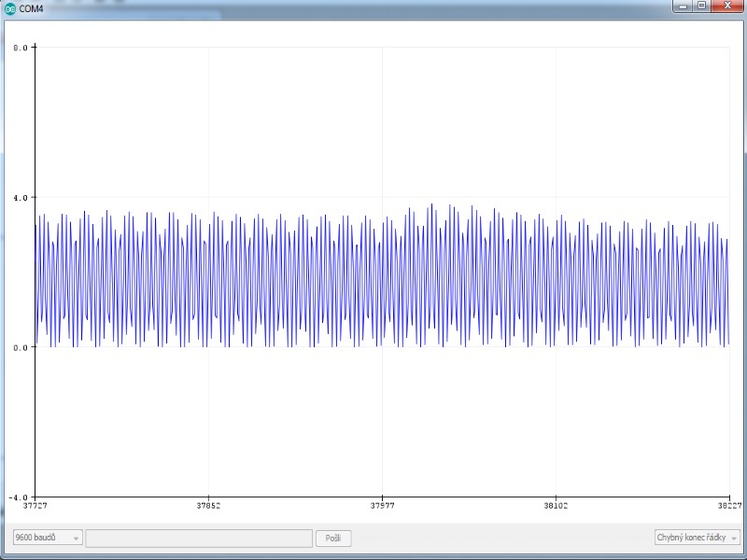
Task: Maximize the COM4 plotter window
Action: coord(701,6)
